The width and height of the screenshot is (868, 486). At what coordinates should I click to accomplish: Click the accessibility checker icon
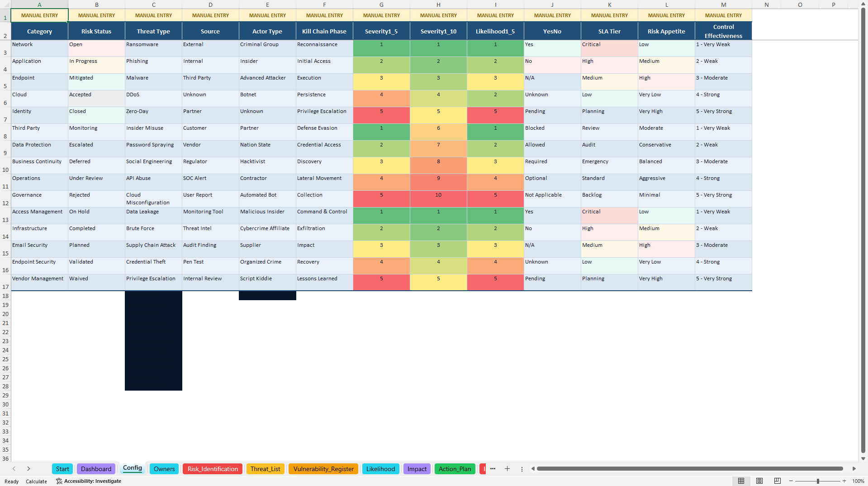(59, 481)
